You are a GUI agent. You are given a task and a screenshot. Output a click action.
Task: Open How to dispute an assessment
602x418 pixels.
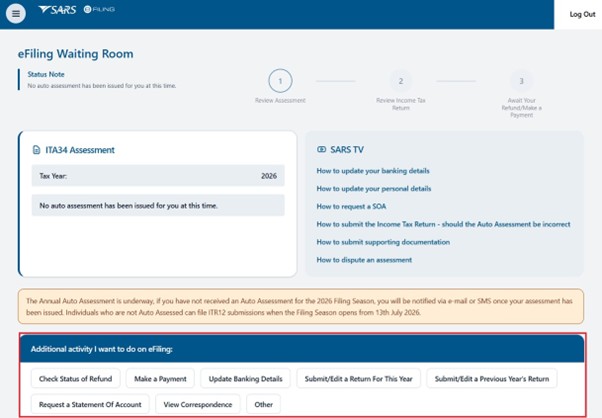click(364, 260)
